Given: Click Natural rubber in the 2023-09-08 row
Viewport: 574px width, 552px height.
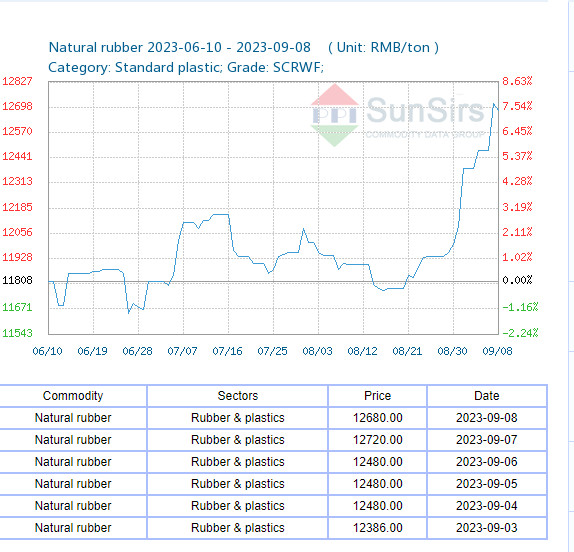Looking at the screenshot, I should pyautogui.click(x=73, y=418).
